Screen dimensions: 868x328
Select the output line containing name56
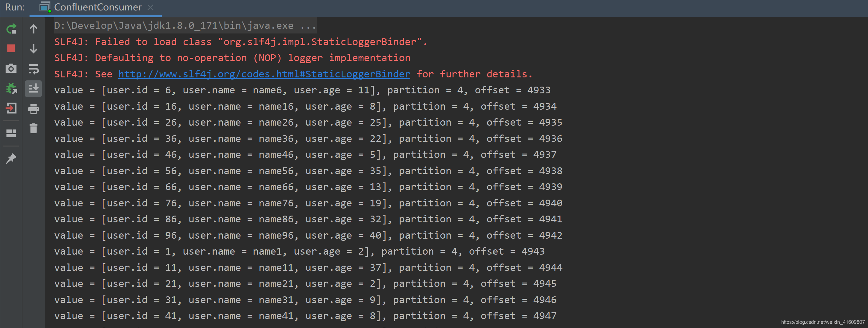(308, 171)
